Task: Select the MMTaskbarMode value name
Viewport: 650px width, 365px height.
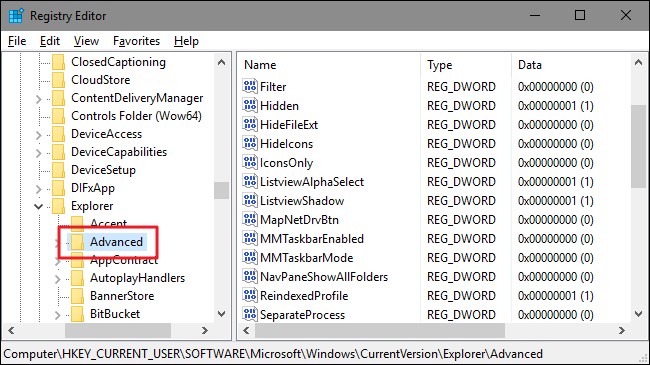Action: point(306,258)
